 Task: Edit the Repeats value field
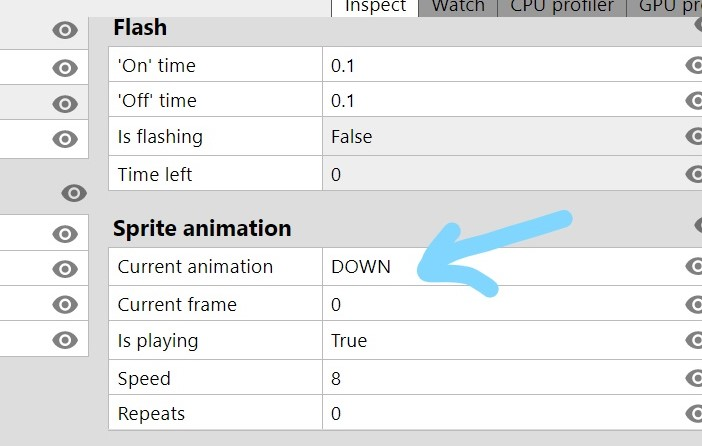(503, 413)
